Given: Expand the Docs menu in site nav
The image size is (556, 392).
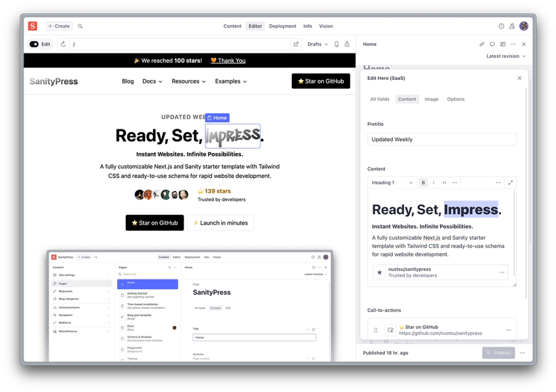Looking at the screenshot, I should pyautogui.click(x=152, y=81).
